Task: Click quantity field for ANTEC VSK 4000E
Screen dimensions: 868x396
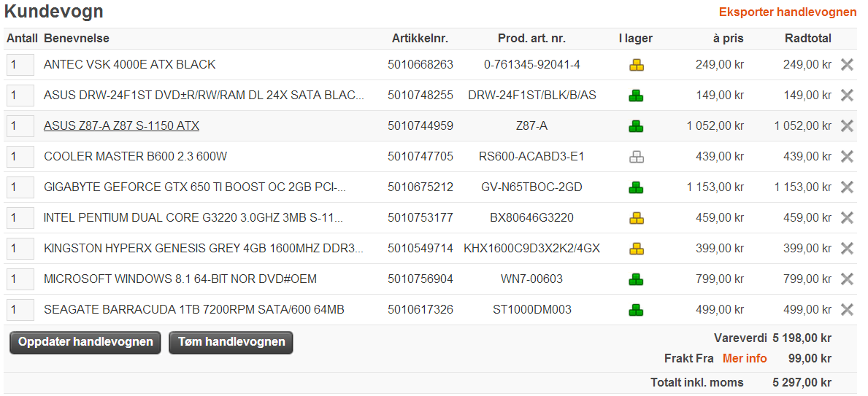Action: pyautogui.click(x=20, y=65)
